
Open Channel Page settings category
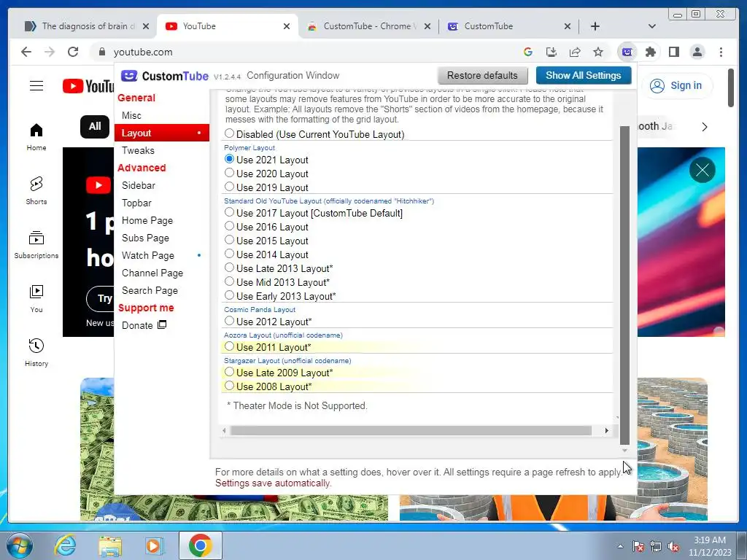click(x=152, y=273)
